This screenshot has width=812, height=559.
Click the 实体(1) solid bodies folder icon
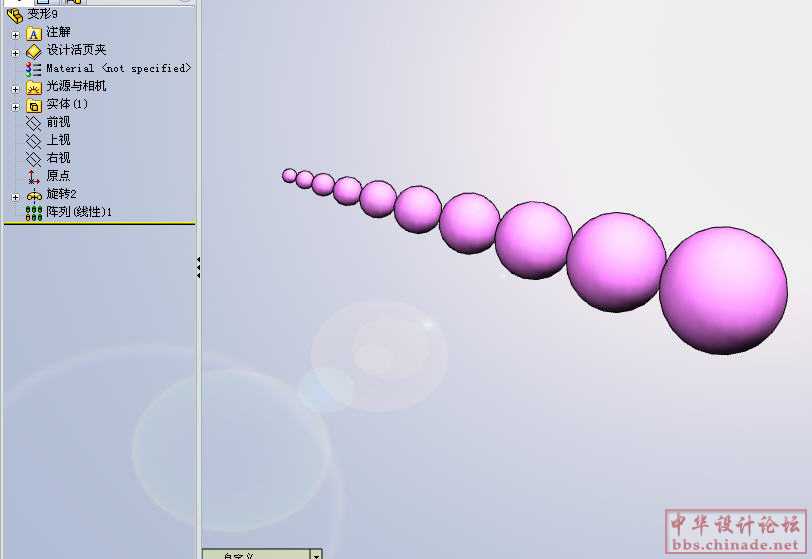click(x=34, y=106)
